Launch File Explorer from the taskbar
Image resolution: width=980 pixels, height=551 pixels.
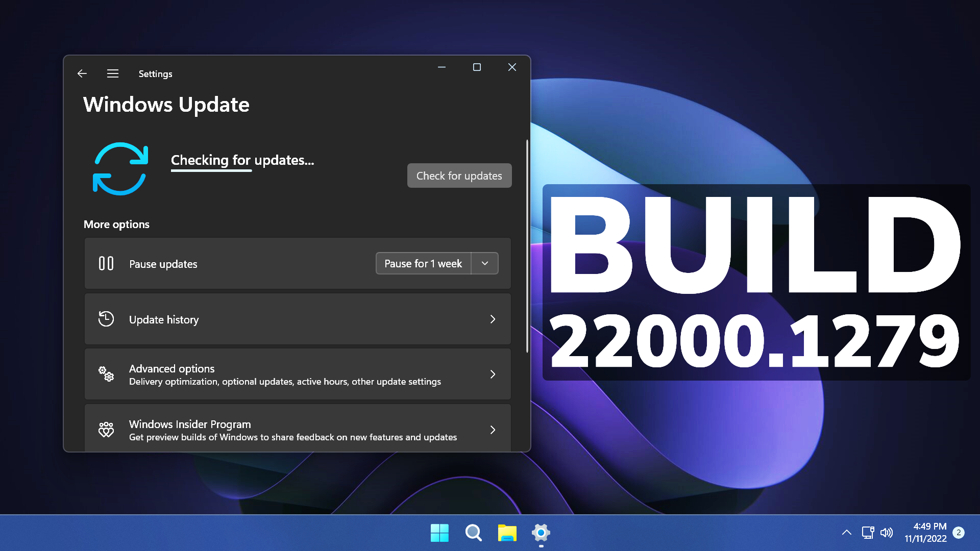click(507, 533)
